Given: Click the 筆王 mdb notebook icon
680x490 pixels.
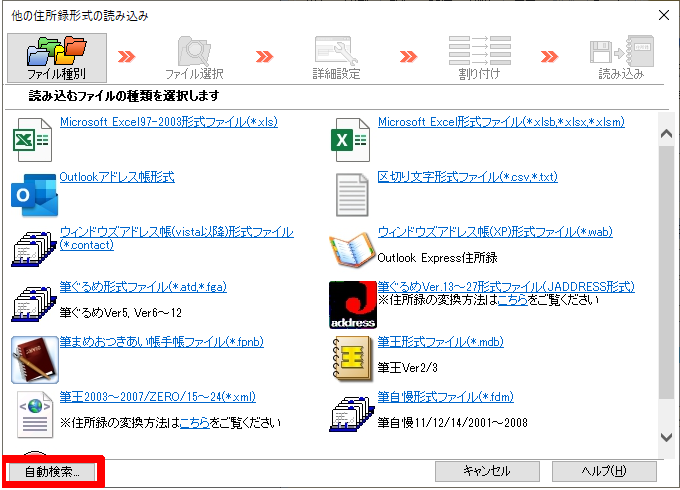Looking at the screenshot, I should click(x=352, y=359).
